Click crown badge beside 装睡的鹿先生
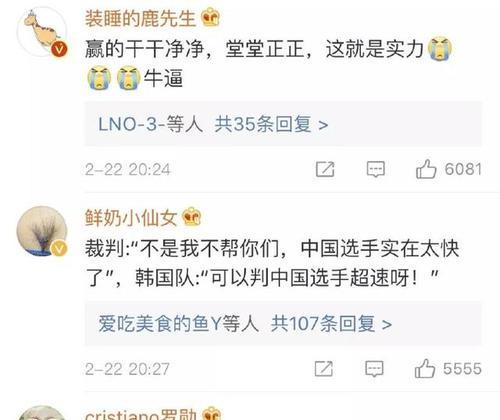This screenshot has height=420, width=500. [x=210, y=17]
